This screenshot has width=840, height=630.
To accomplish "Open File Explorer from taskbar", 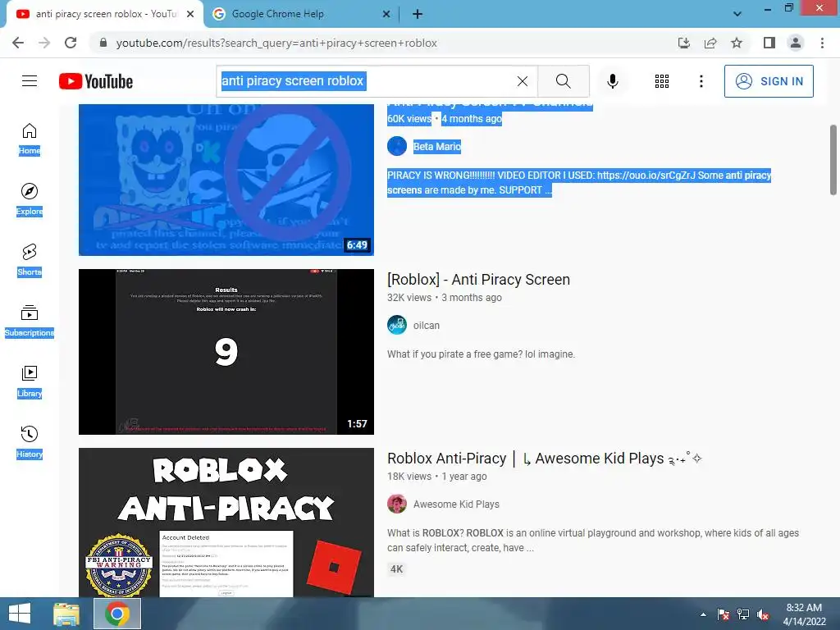I will tap(66, 614).
